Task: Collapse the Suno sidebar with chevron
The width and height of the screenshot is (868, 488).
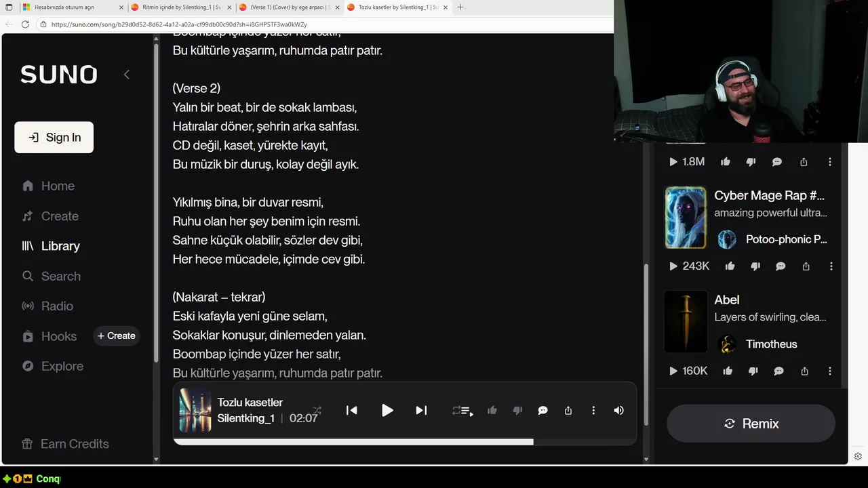Action: pyautogui.click(x=126, y=75)
